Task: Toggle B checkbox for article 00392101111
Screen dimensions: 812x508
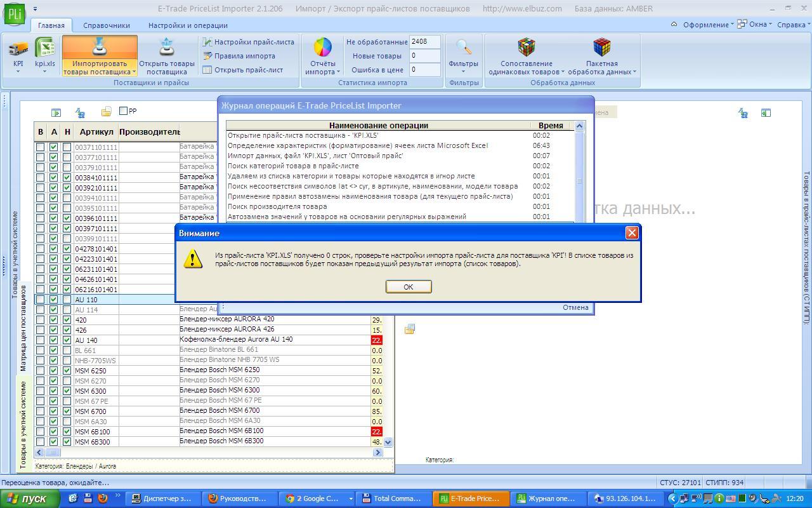Action: pyautogui.click(x=41, y=188)
